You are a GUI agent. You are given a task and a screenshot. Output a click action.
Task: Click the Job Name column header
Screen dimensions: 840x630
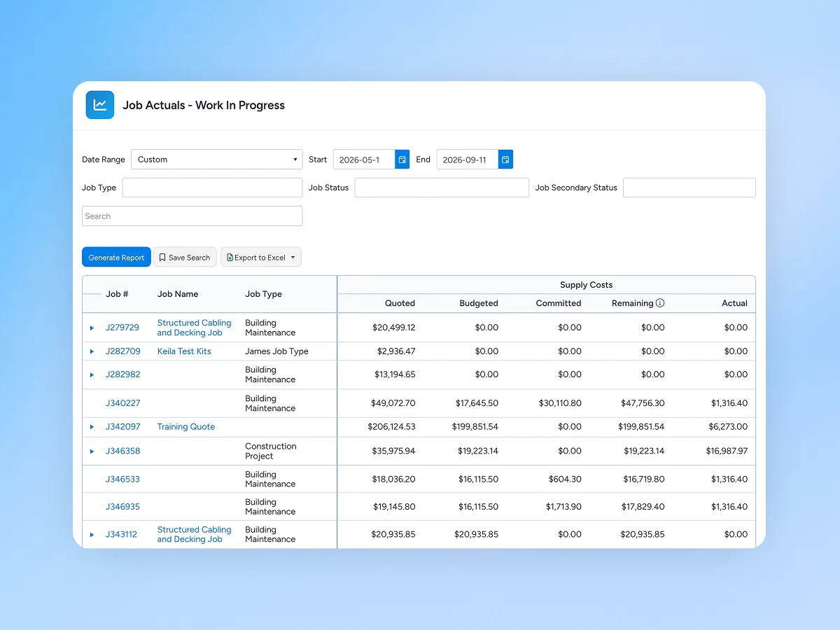click(178, 294)
